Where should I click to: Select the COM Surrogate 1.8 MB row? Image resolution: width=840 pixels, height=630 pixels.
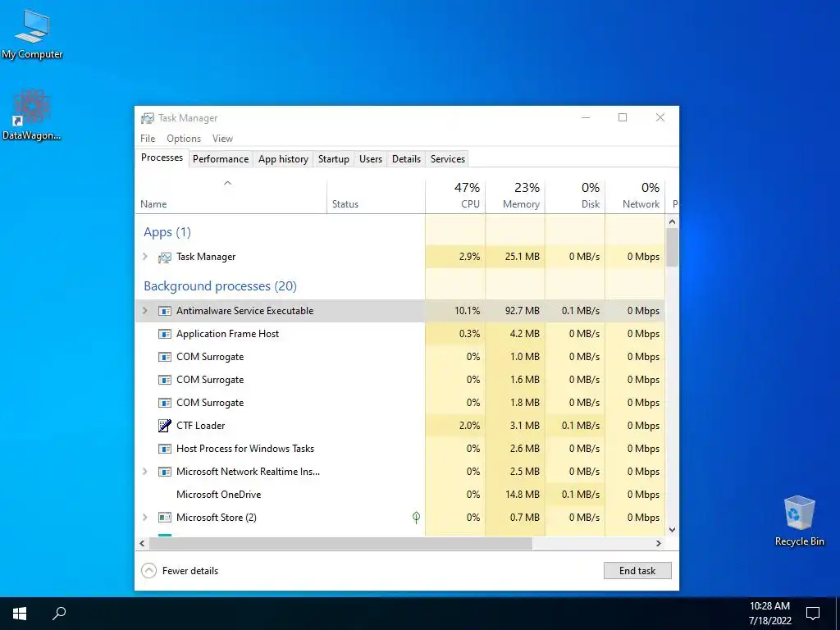[400, 403]
